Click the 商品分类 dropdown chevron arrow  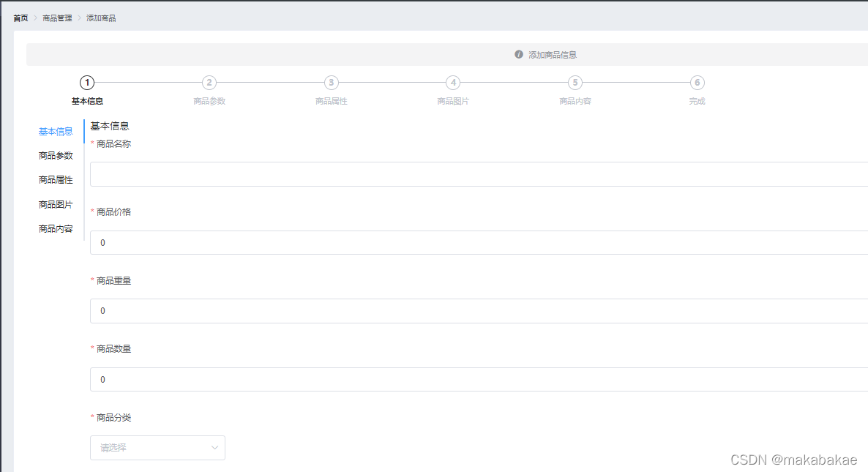tap(214, 448)
